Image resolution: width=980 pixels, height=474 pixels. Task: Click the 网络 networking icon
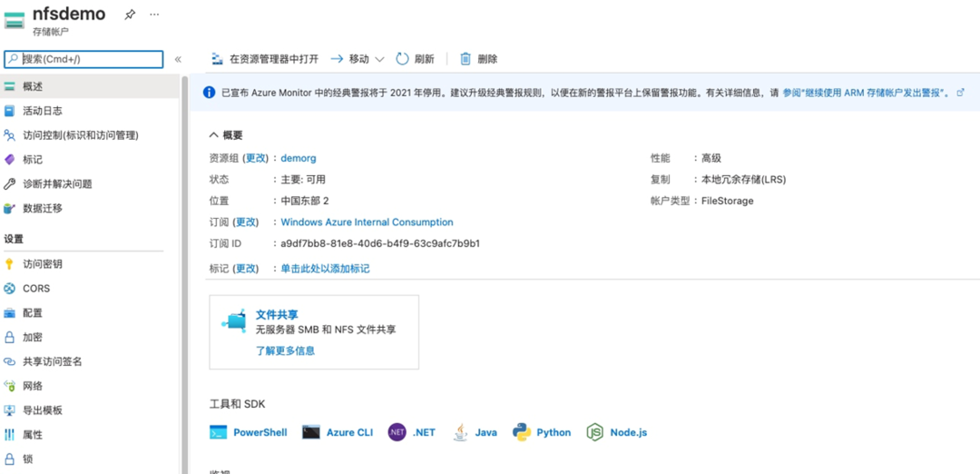point(9,386)
